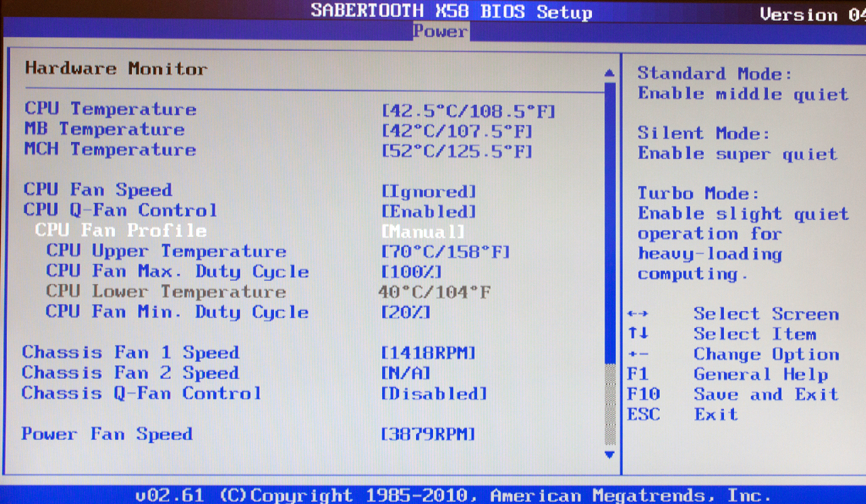Screen dimensions: 866x504
Task: Click the [1418RPM] chassis fan value
Action: point(429,352)
